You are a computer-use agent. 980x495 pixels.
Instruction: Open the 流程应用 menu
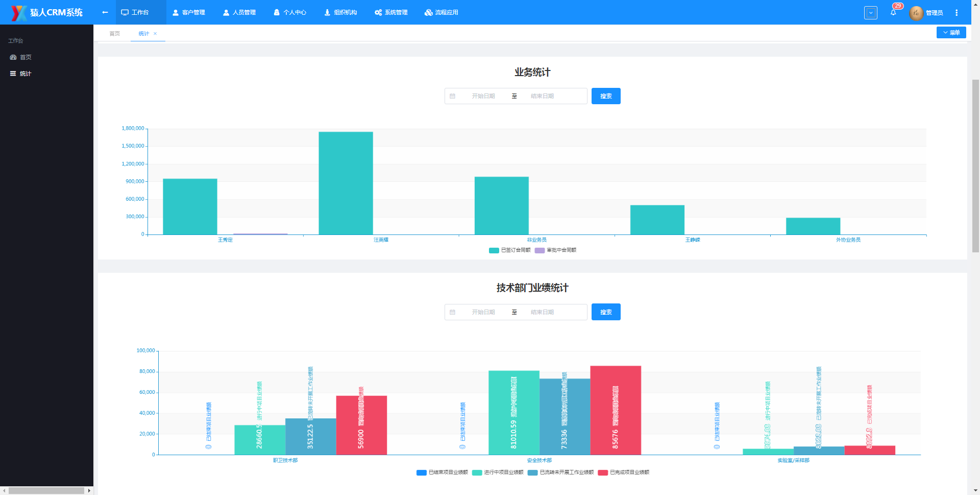click(442, 12)
